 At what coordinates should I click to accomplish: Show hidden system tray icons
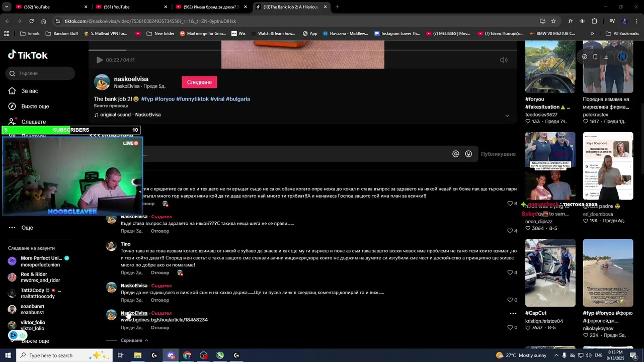[x=555, y=355]
